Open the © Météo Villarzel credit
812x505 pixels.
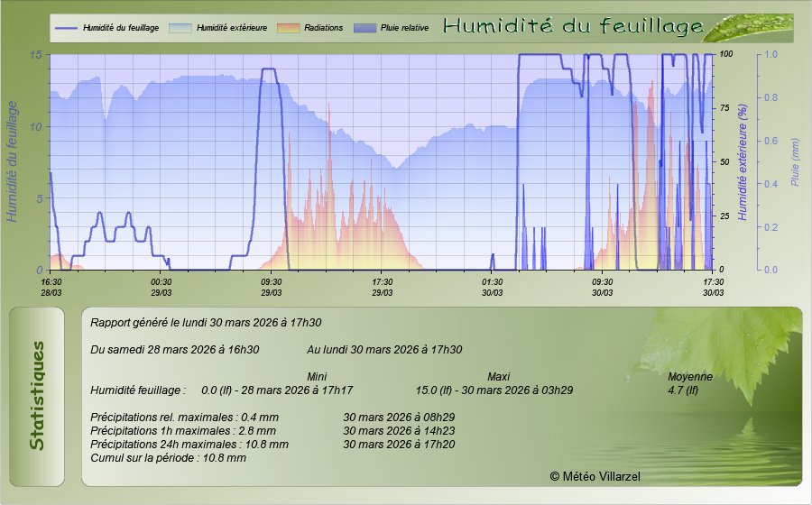(595, 475)
